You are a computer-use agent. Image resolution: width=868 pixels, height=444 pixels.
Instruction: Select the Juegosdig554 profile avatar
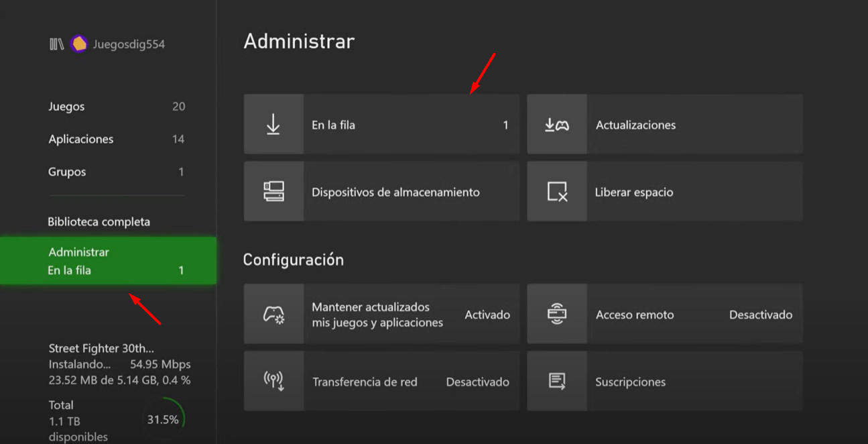pyautogui.click(x=79, y=44)
